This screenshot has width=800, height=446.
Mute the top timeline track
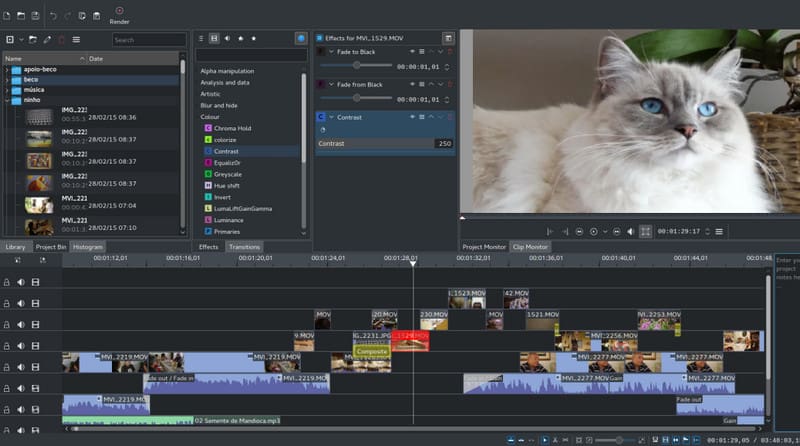click(x=21, y=282)
